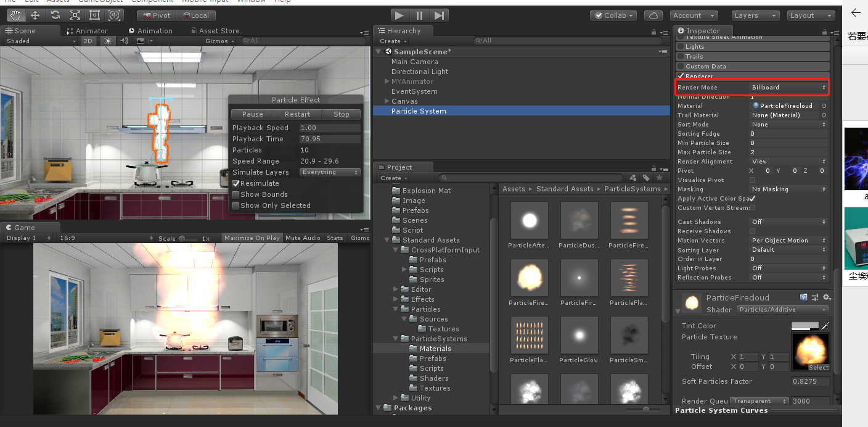Lock the Project panel
Viewport: 868px width, 427px height.
[x=653, y=167]
